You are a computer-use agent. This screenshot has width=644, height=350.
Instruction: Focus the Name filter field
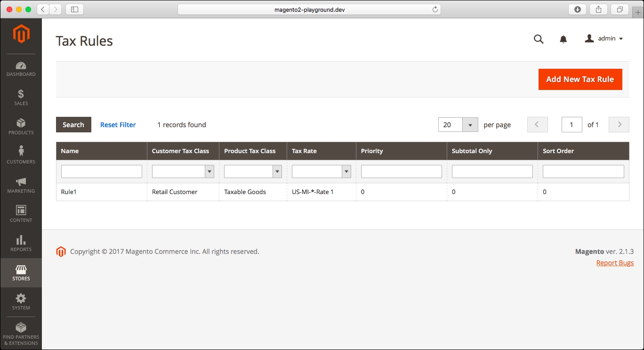coord(102,171)
